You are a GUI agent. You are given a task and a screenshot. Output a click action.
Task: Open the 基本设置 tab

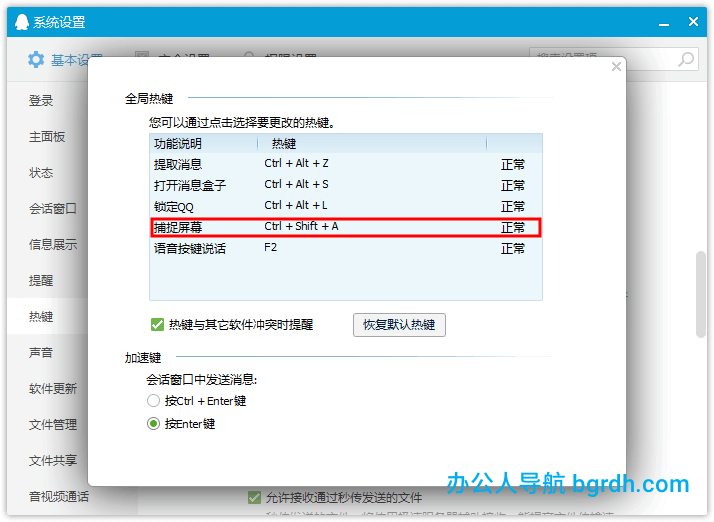65,60
